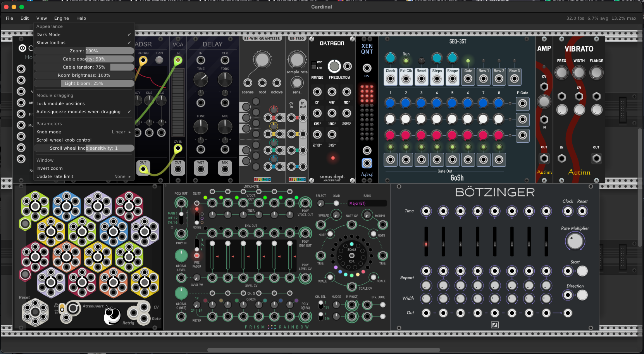Click the Re-Trig sample rate knob

point(297,60)
